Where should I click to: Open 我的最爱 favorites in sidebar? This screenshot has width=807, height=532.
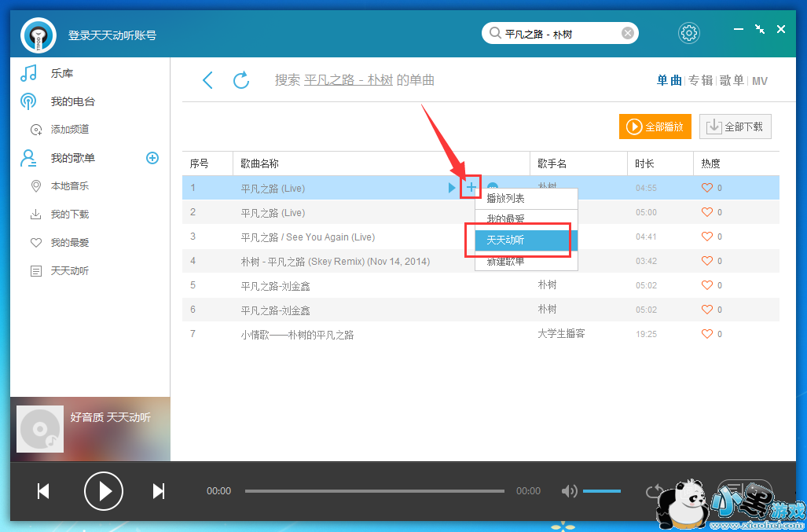coord(70,243)
